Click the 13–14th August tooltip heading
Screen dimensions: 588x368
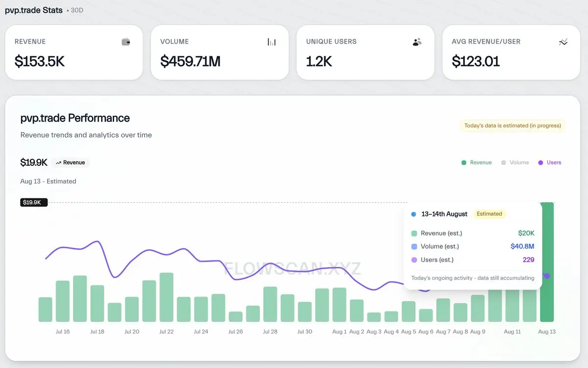click(444, 214)
